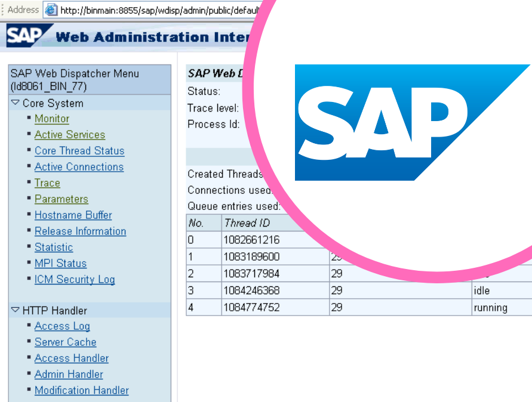Screen dimensions: 532x402
Task: Open the Admin Handler link
Action: point(69,374)
